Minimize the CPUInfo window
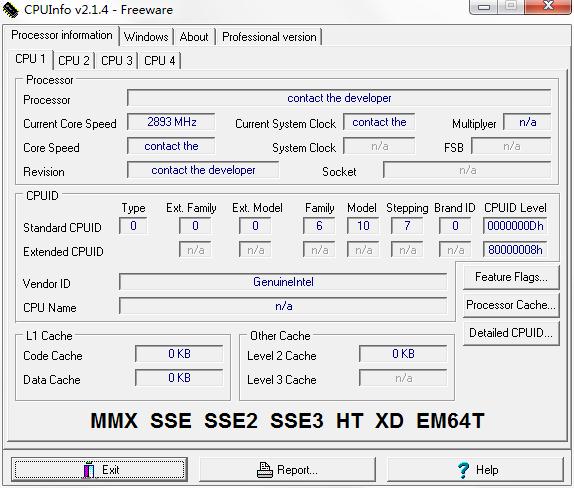Image resolution: width=574 pixels, height=488 pixels. (483, 7)
